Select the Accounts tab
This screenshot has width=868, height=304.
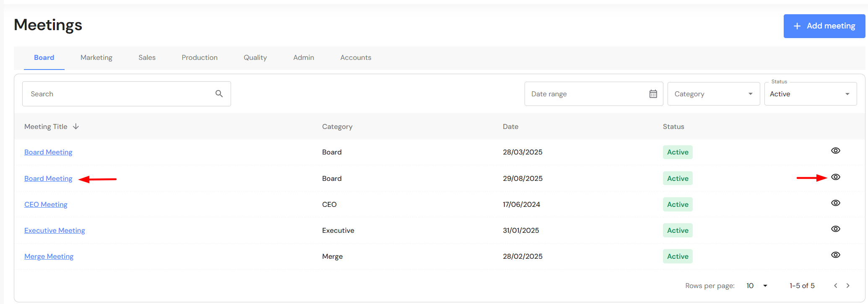[x=356, y=58]
